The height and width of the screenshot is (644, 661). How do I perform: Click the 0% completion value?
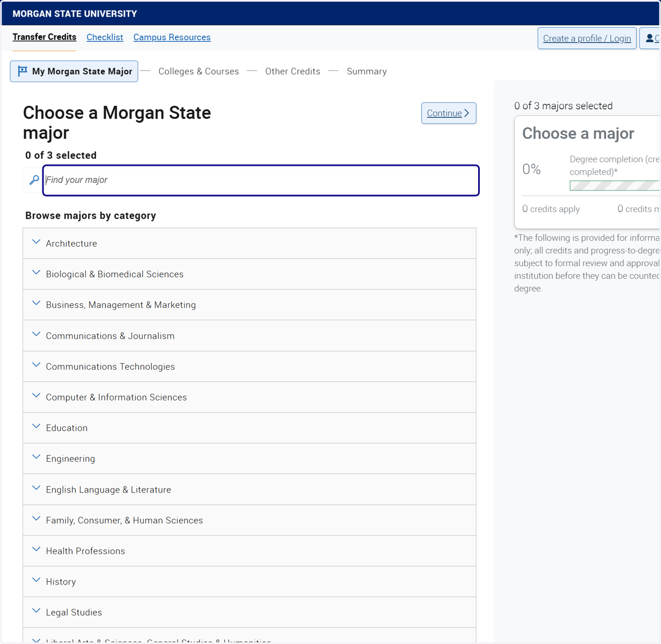(532, 169)
